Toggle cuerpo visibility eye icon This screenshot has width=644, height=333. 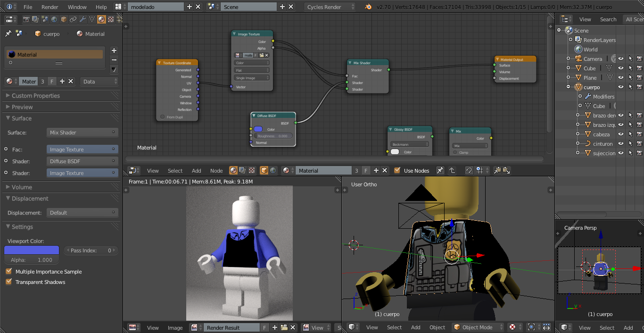click(621, 87)
